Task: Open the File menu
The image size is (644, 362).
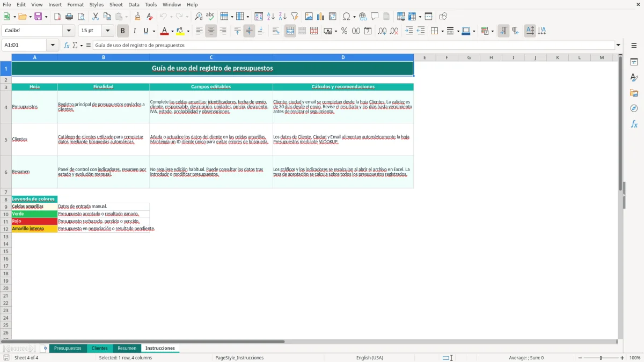Action: click(x=6, y=4)
